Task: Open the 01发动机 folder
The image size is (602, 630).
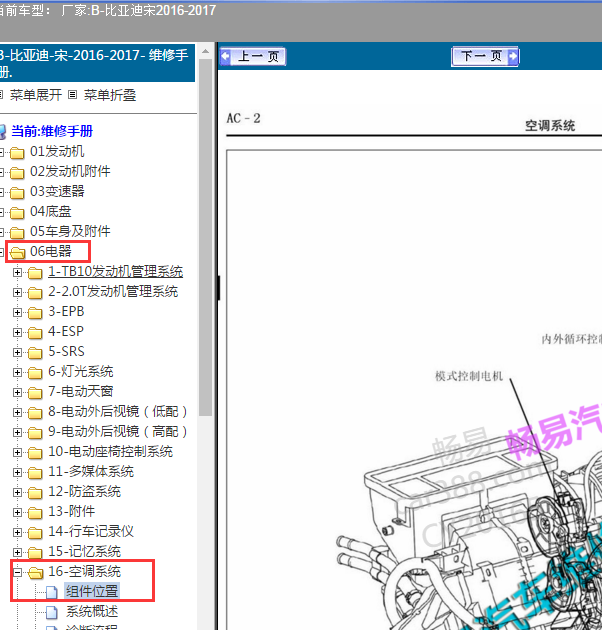Action: coord(57,151)
